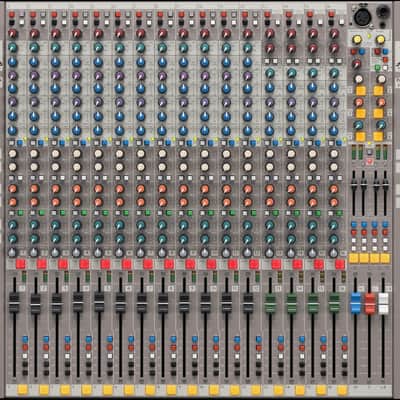Click the first channel's upper orange knob

pyautogui.click(x=13, y=189)
